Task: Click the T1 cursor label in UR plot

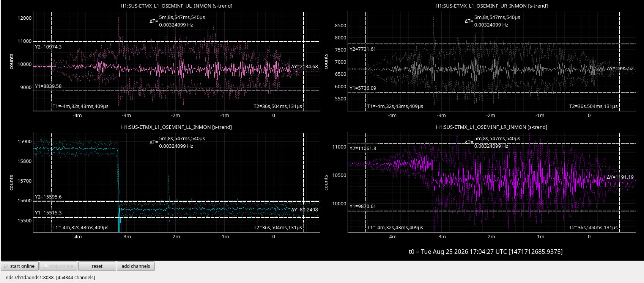Action: point(395,106)
